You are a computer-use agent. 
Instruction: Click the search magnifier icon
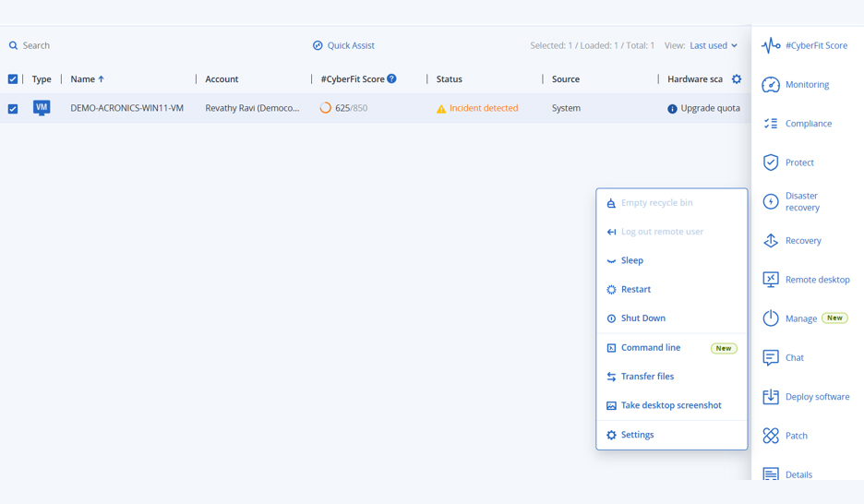pos(13,45)
